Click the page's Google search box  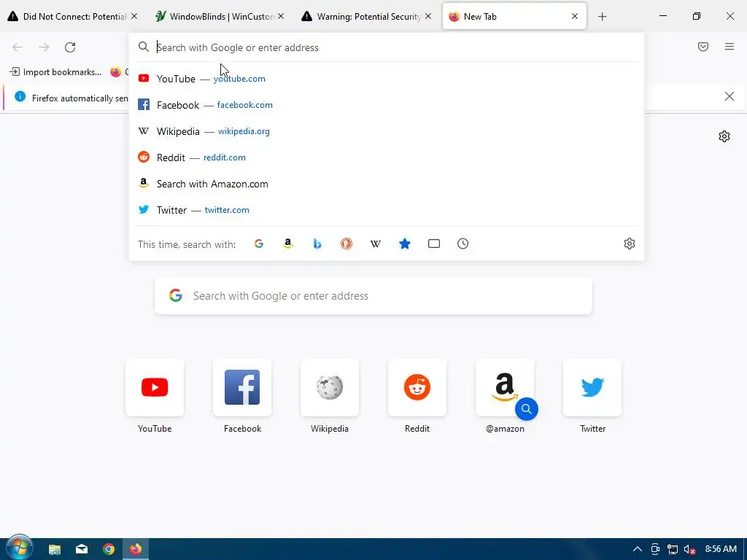(x=373, y=296)
